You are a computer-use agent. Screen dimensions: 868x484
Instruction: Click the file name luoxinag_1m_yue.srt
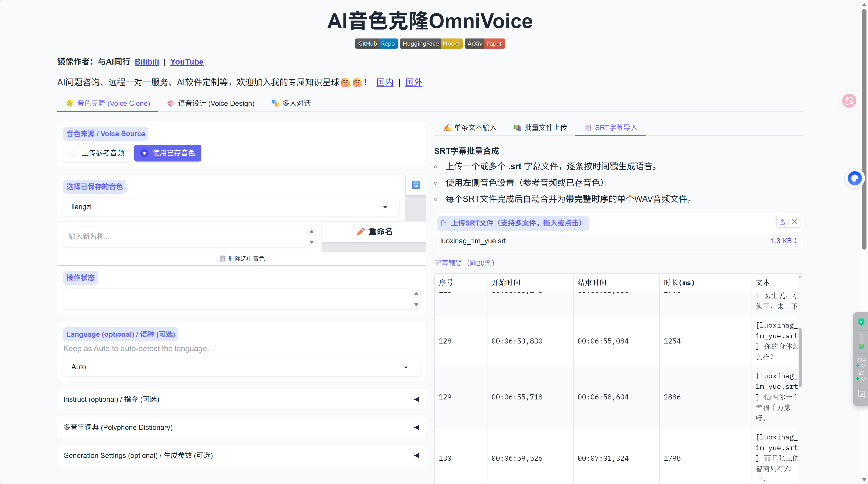473,241
